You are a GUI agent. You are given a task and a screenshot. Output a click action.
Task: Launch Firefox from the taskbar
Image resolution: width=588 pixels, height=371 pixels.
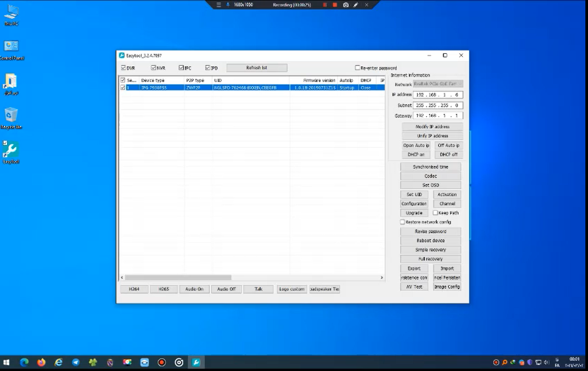[41, 362]
